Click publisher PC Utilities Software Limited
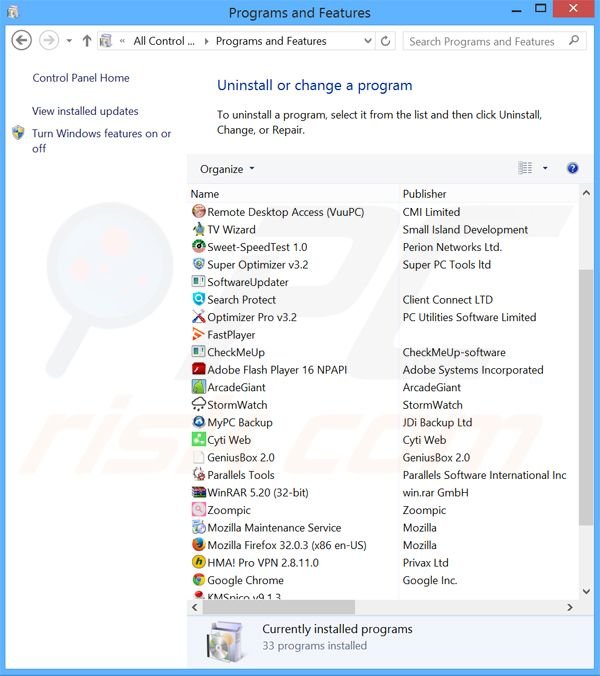600x676 pixels. click(x=469, y=317)
